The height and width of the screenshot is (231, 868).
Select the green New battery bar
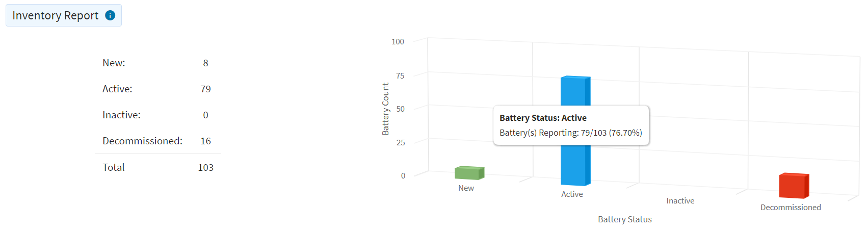coord(469,173)
